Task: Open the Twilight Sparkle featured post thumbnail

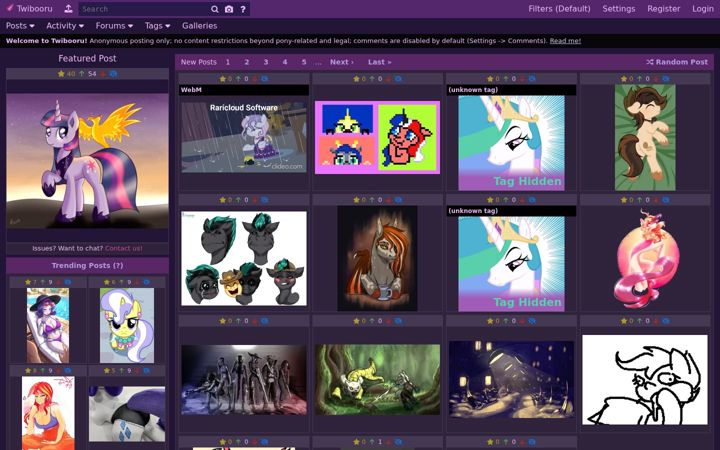Action: click(87, 161)
